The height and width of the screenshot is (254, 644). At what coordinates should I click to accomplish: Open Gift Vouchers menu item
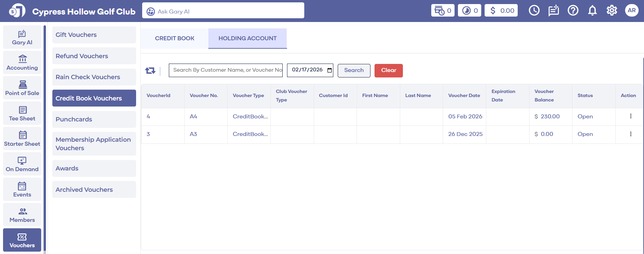click(x=94, y=35)
